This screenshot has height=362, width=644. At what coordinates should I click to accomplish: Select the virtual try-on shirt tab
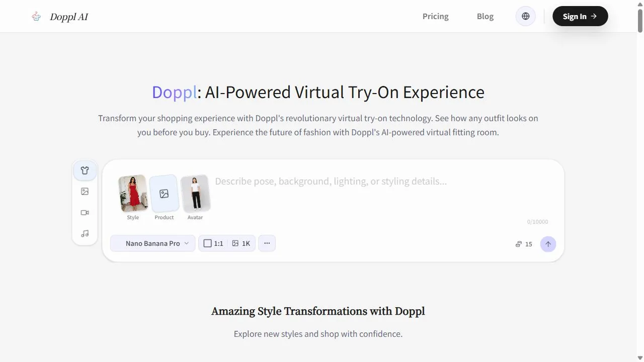coord(85,170)
